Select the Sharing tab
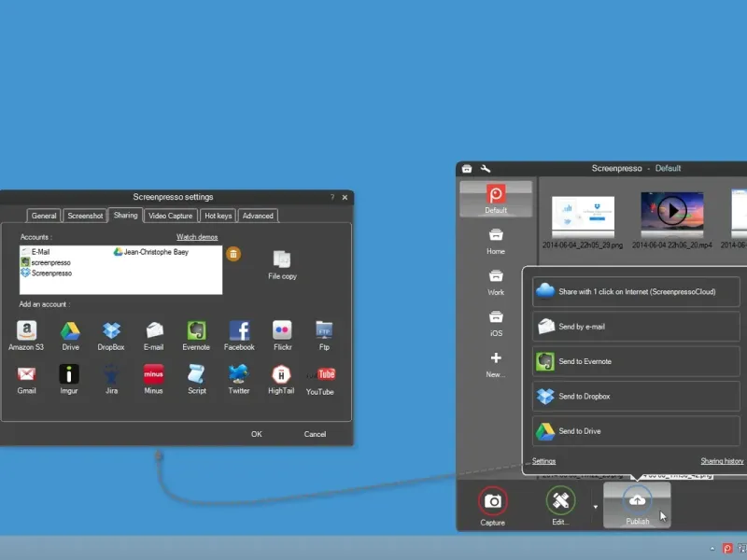The width and height of the screenshot is (747, 560). click(126, 216)
